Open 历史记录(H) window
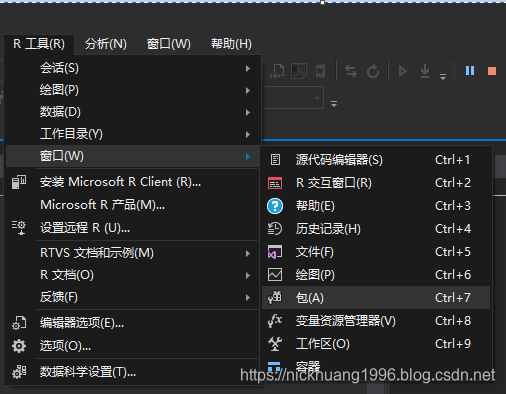 [376, 229]
